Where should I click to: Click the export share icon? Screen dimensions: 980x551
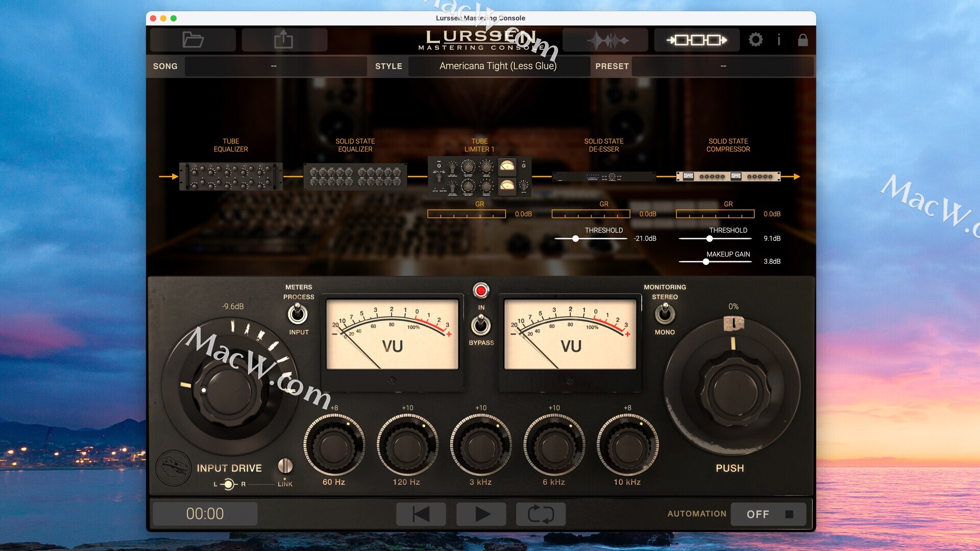pos(284,40)
